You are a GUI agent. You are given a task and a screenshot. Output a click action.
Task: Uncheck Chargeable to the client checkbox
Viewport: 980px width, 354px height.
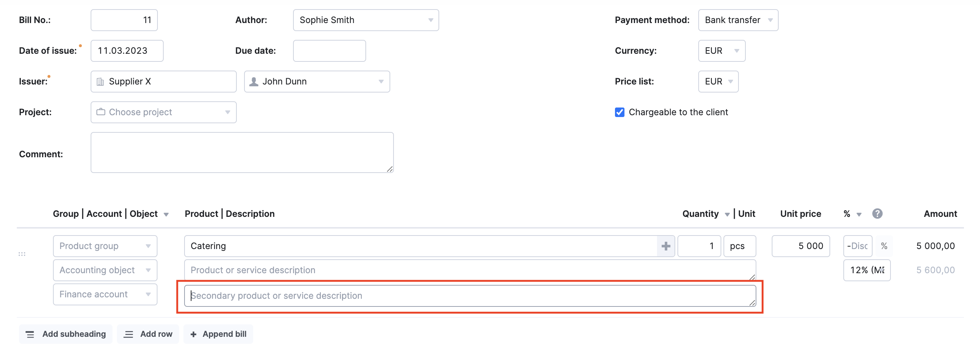pyautogui.click(x=620, y=112)
